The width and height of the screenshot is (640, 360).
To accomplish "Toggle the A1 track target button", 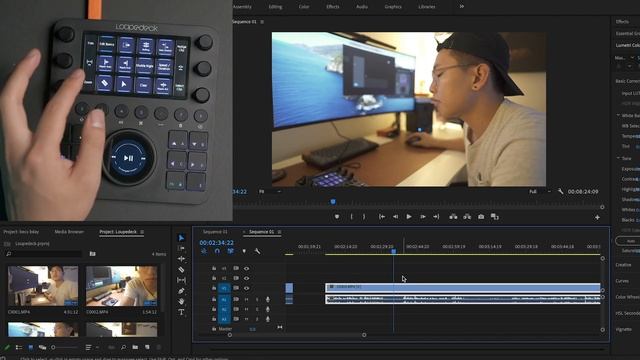I will [x=224, y=299].
